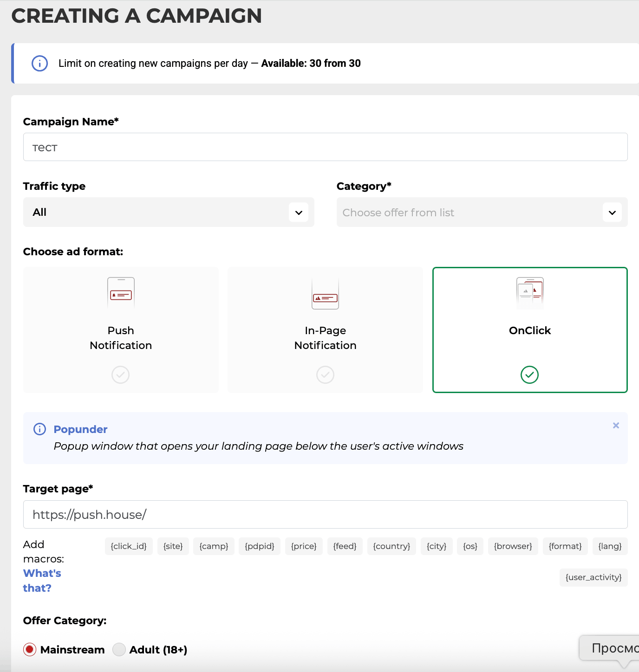Image resolution: width=639 pixels, height=672 pixels.
Task: Toggle the OnClick green checkmark
Action: click(530, 375)
